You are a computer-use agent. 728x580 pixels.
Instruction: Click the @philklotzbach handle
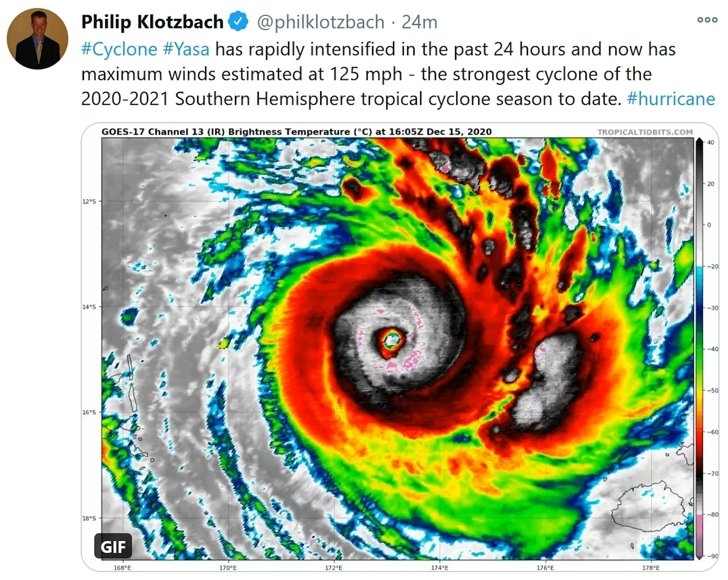point(321,22)
